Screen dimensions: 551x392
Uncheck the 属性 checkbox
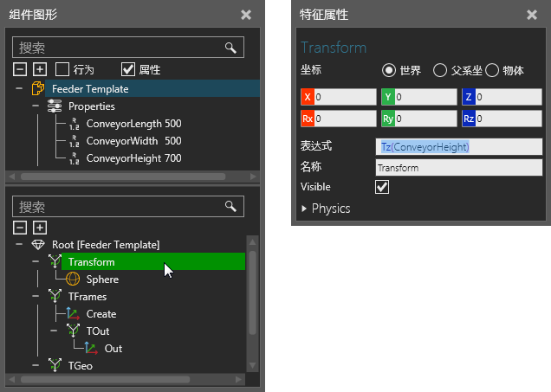[128, 69]
